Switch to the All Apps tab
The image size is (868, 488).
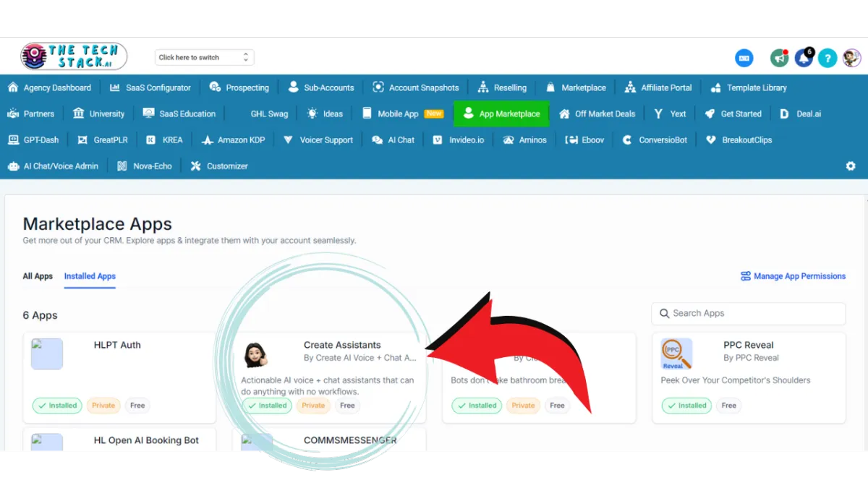tap(38, 276)
